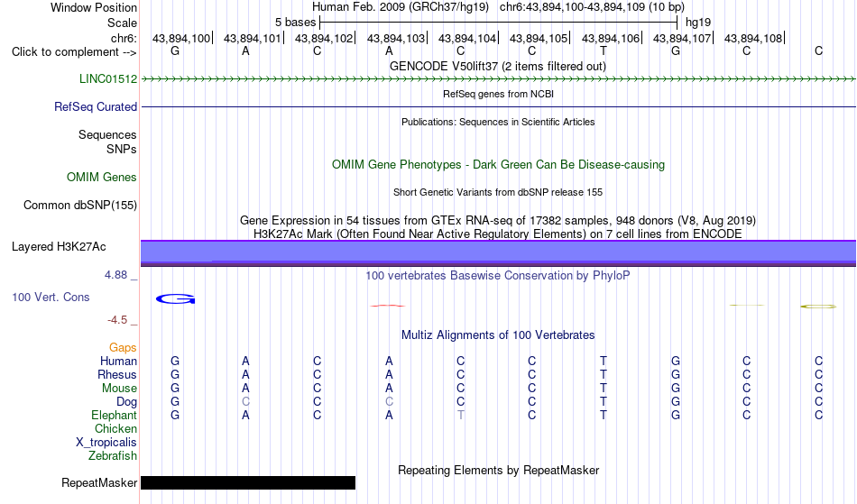Click the Zebrafish species row label

113,456
